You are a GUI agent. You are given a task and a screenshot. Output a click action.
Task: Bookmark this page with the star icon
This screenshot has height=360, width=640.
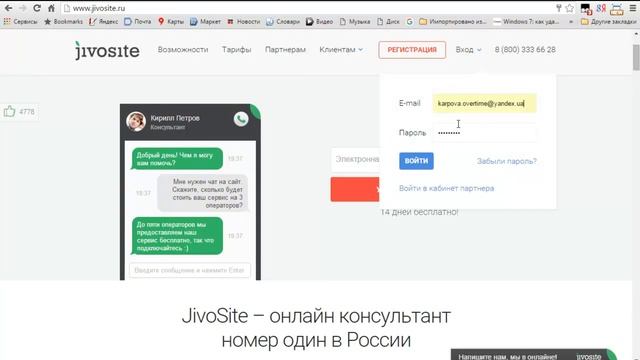(570, 8)
